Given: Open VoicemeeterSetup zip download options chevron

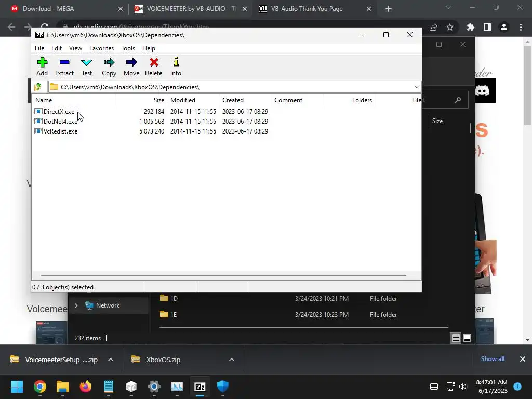Looking at the screenshot, I should pos(111,360).
